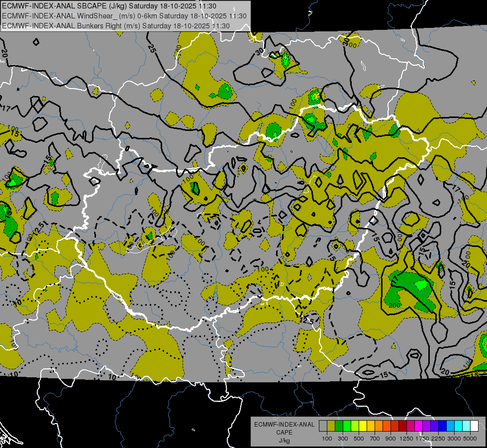487x448 pixels.
Task: Click the bright magenta legend swatch
Action: (x=418, y=426)
